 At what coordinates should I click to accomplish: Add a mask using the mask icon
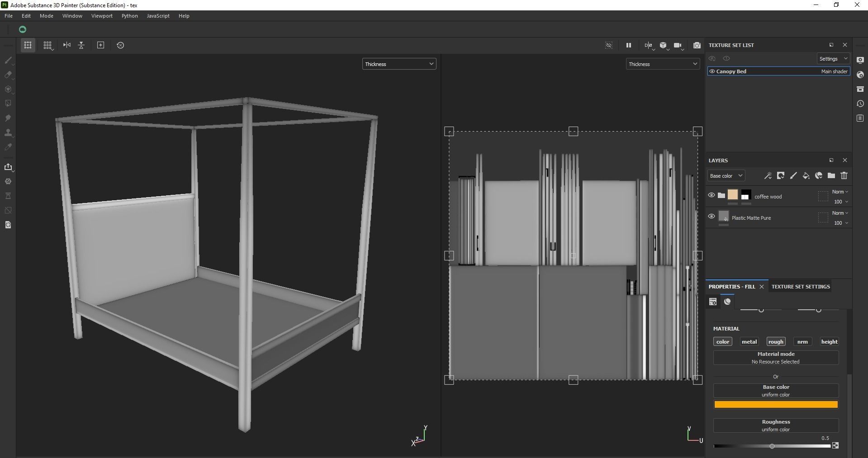click(x=780, y=175)
